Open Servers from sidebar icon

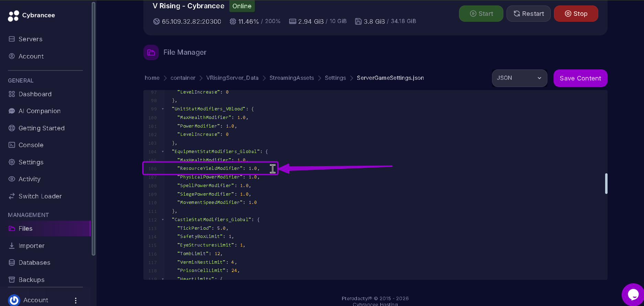pos(12,39)
